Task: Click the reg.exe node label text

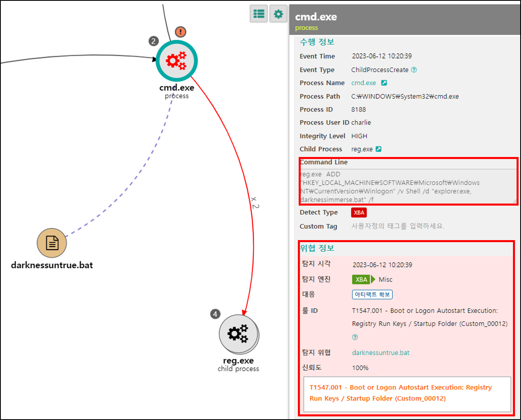Action: point(238,361)
